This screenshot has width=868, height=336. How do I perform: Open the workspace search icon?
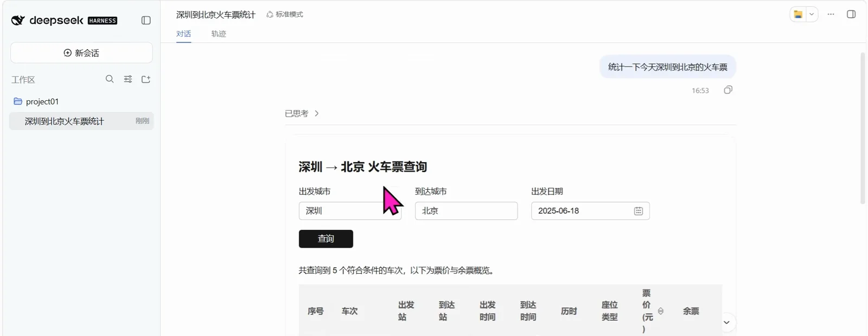[110, 79]
